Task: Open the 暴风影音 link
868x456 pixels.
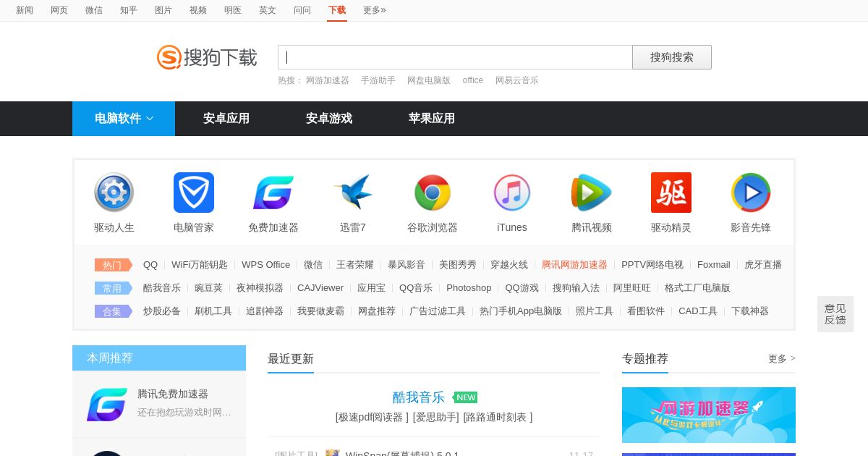Action: click(x=407, y=265)
